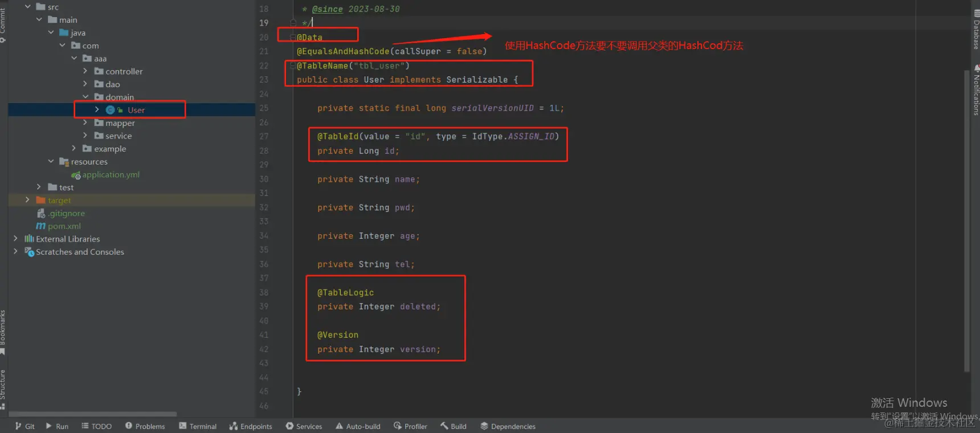The width and height of the screenshot is (980, 433).
Task: Place cursor on 'private String tel' line
Action: 366,264
